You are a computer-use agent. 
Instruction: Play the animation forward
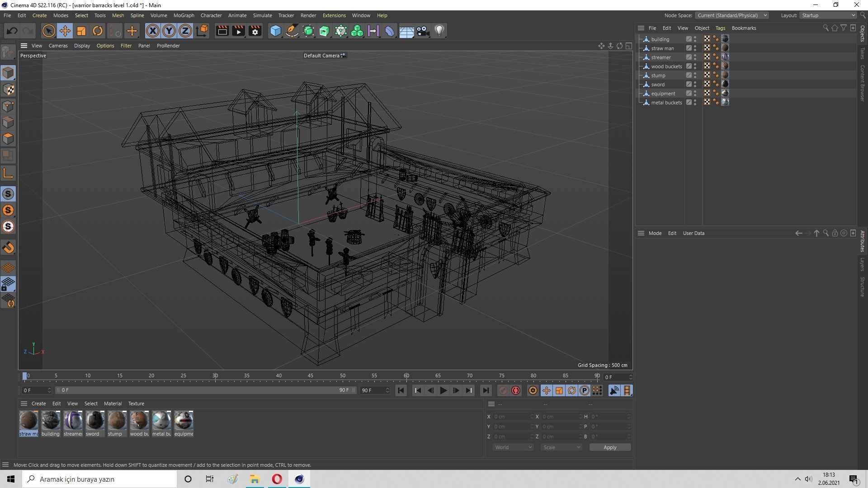click(443, 390)
